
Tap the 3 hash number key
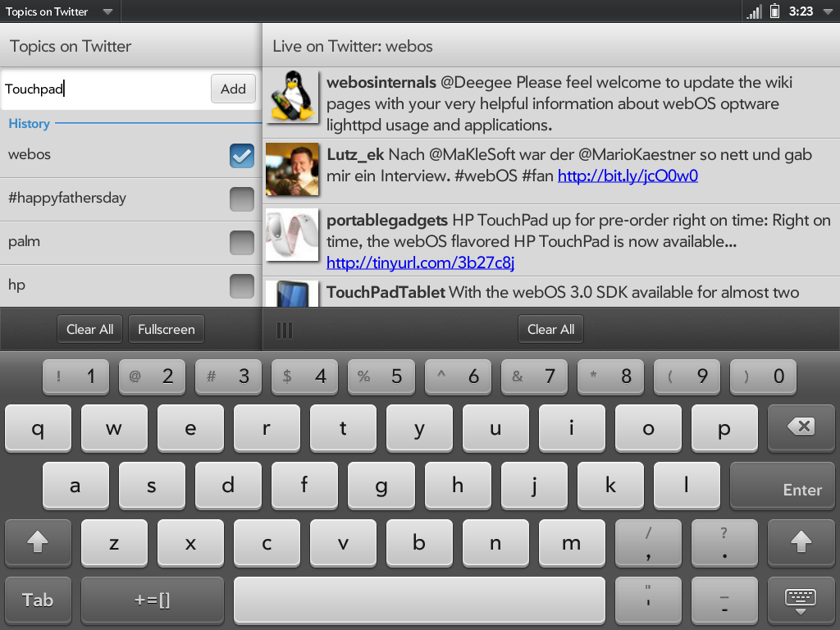coord(228,377)
